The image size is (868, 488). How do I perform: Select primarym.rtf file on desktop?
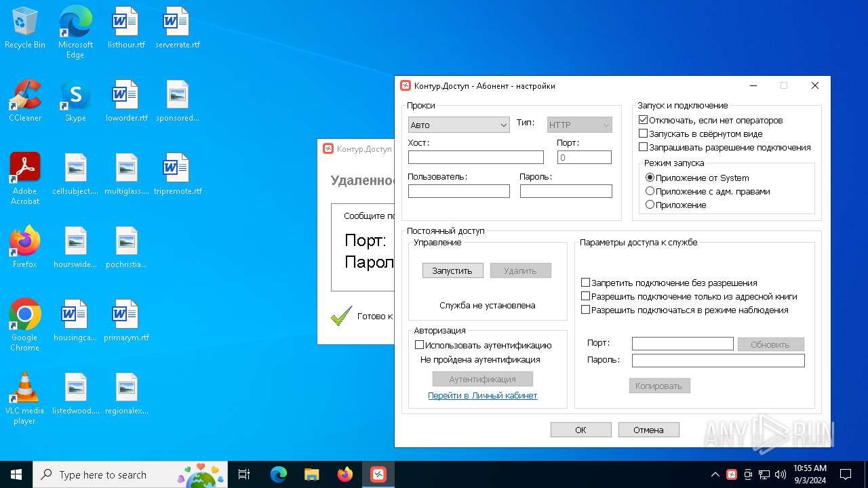126,321
